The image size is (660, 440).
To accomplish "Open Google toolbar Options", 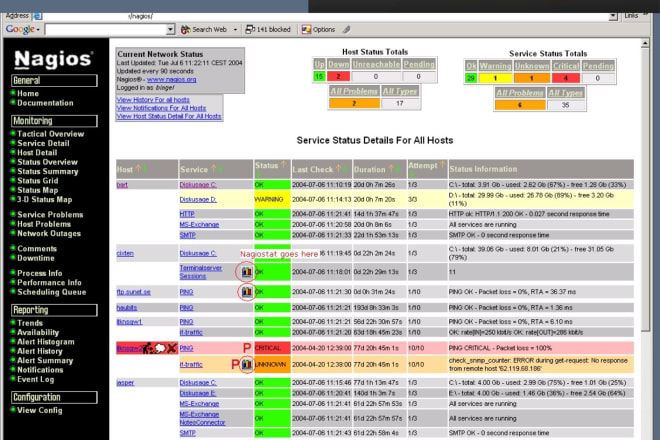I will 318,29.
